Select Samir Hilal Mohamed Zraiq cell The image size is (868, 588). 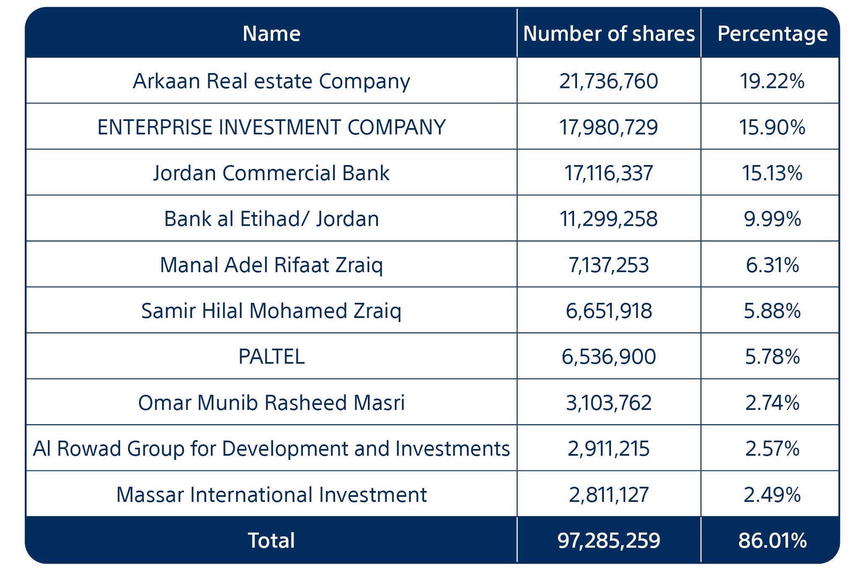[271, 311]
